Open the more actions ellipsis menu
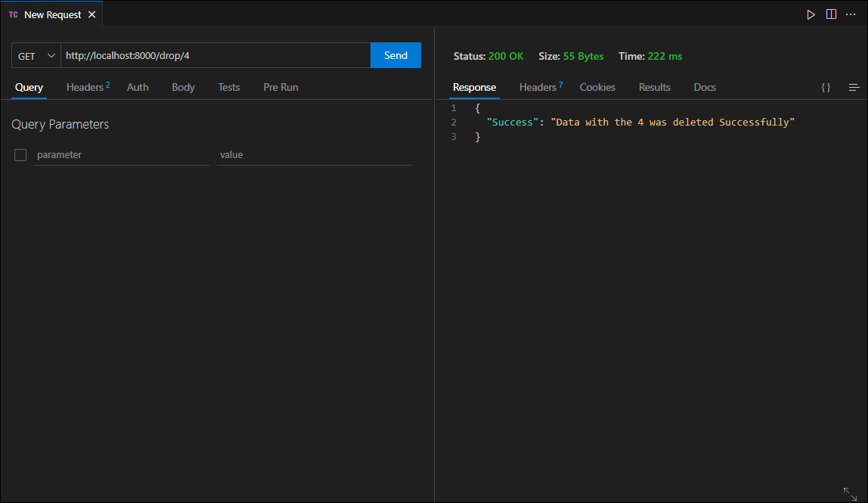This screenshot has height=503, width=868. pyautogui.click(x=851, y=14)
